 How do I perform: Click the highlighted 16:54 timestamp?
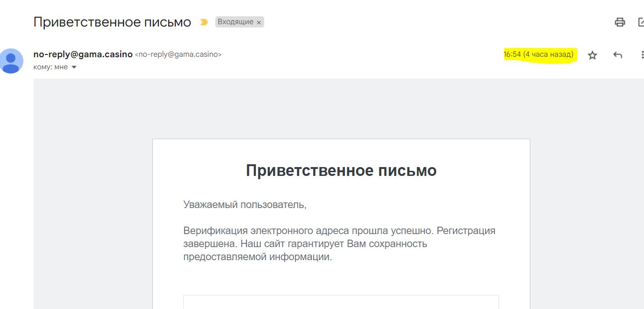[x=538, y=54]
